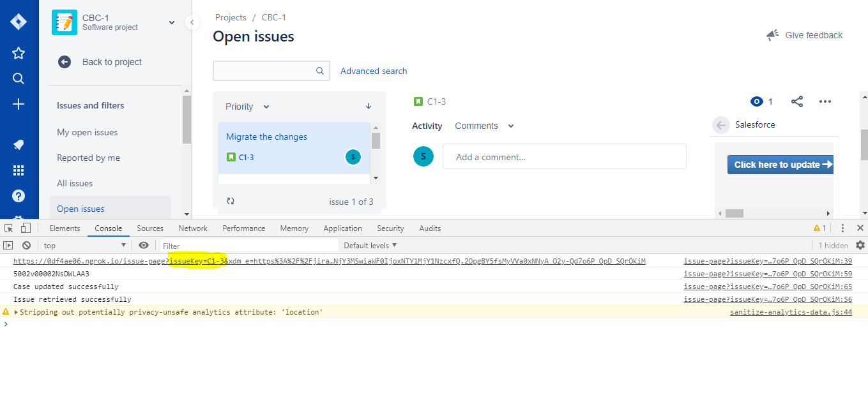This screenshot has width=868, height=395.
Task: Toggle the console live expression eye icon
Action: [144, 245]
